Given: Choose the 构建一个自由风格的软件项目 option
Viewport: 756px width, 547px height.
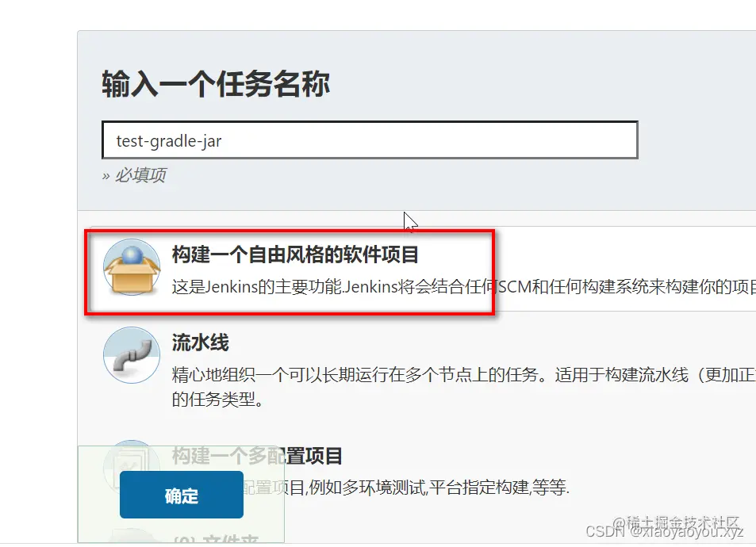Looking at the screenshot, I should coord(287,255).
